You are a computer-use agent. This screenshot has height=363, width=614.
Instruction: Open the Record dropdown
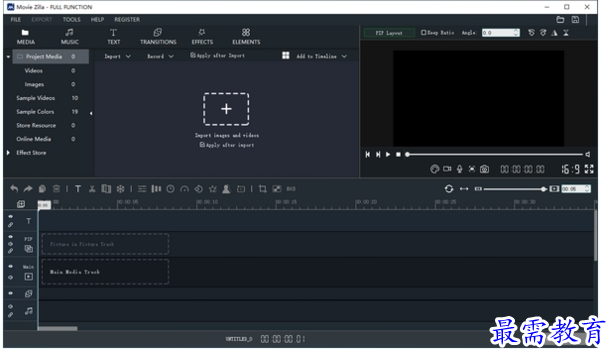[x=160, y=56]
